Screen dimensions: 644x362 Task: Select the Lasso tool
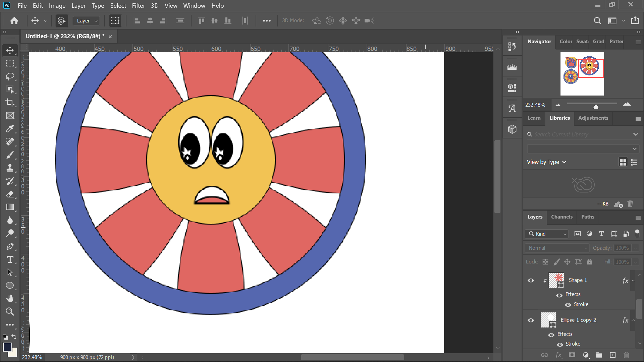click(x=10, y=76)
